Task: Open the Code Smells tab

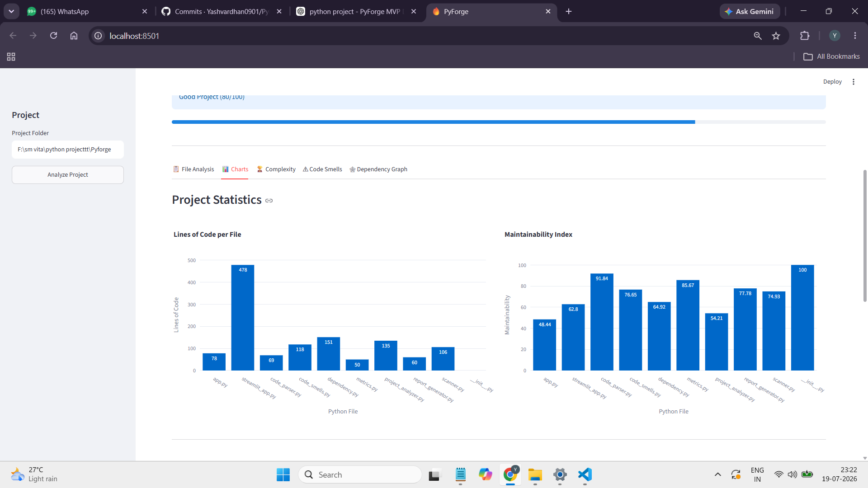Action: click(322, 169)
